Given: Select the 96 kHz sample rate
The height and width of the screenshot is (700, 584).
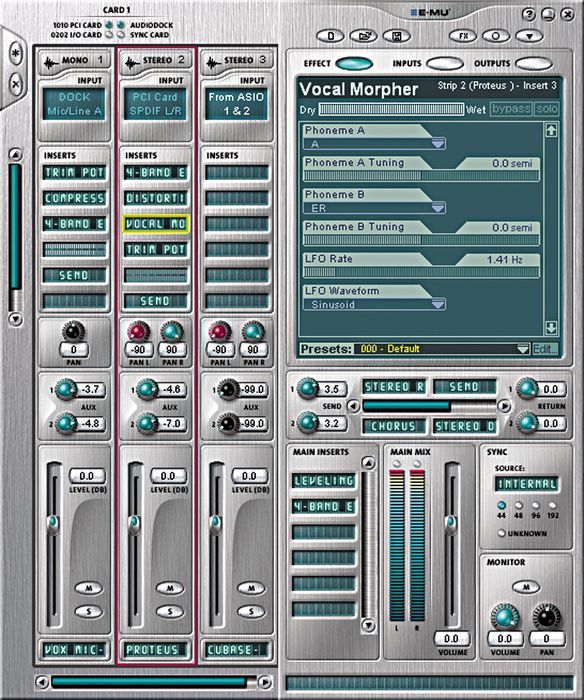Looking at the screenshot, I should [x=535, y=506].
